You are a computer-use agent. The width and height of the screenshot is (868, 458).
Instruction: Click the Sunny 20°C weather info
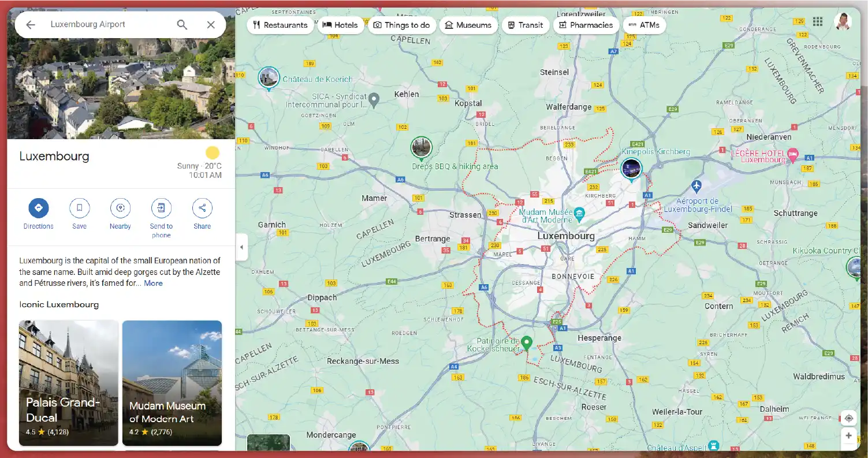click(x=199, y=166)
